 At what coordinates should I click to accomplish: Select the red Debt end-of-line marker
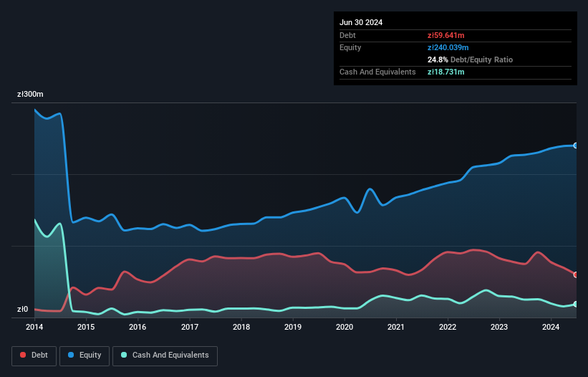point(576,275)
